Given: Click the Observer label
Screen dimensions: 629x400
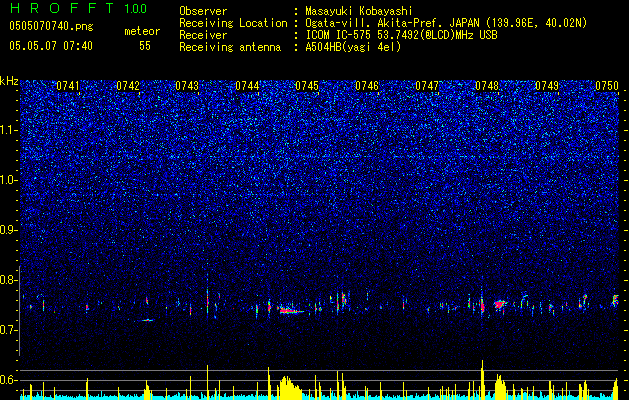Looking at the screenshot, I should [x=203, y=11].
